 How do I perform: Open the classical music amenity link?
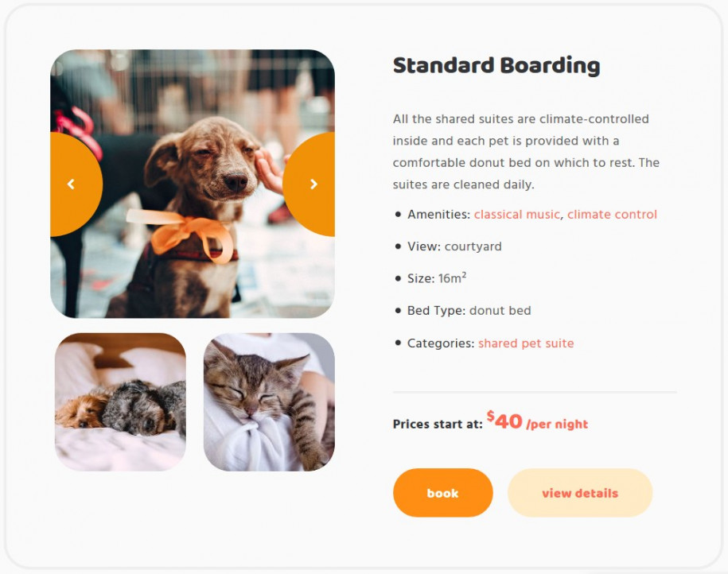pyautogui.click(x=516, y=214)
